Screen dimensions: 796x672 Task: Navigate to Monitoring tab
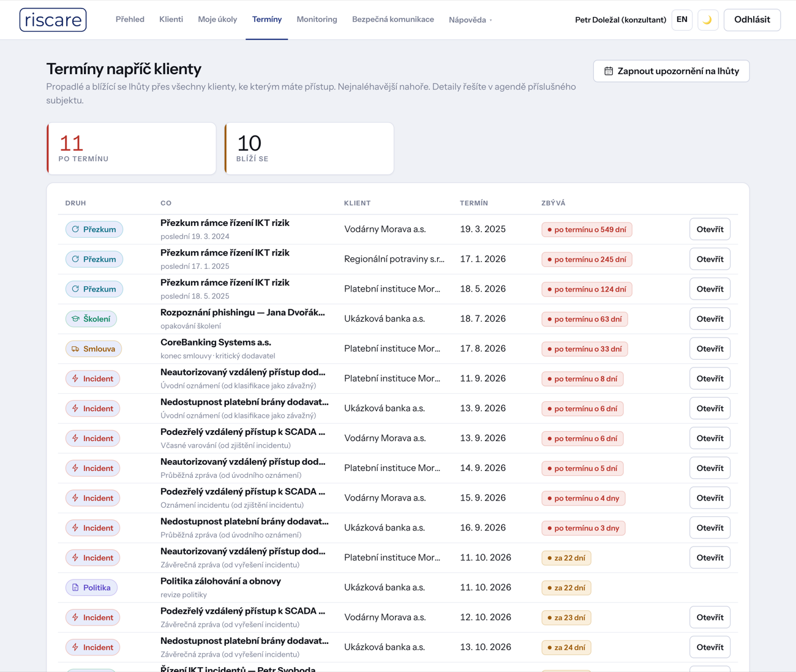click(x=317, y=20)
